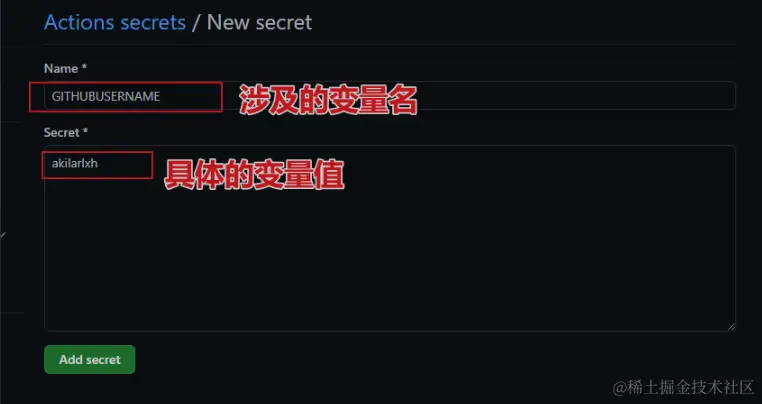
Task: Click the required asterisk beside Secret
Action: (x=86, y=131)
